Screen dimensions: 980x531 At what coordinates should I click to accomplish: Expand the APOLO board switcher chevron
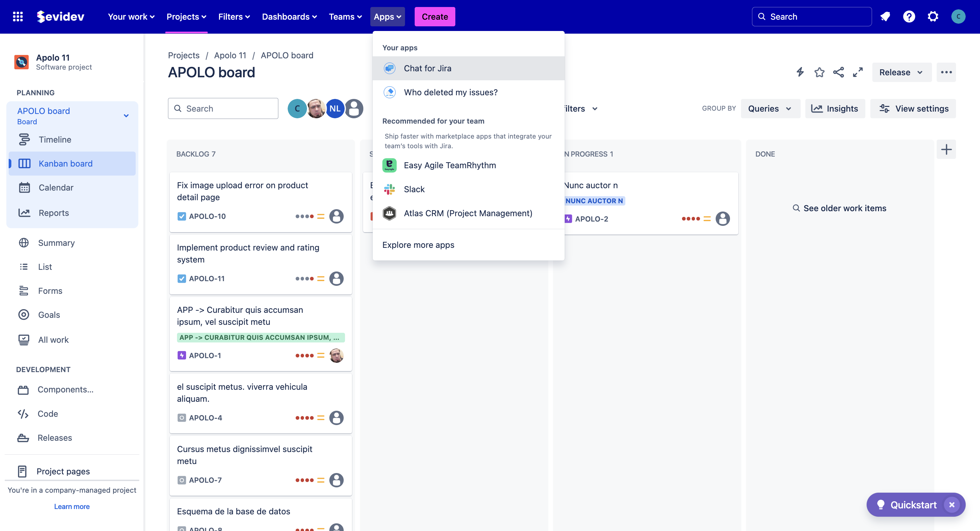pyautogui.click(x=126, y=116)
